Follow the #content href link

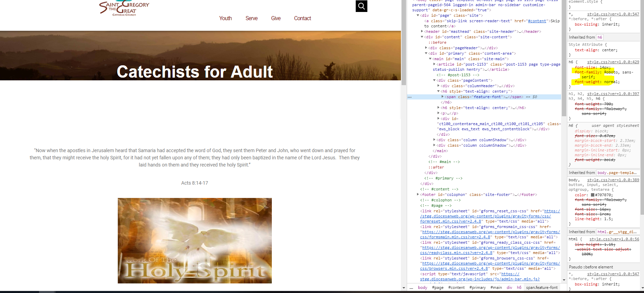537,21
